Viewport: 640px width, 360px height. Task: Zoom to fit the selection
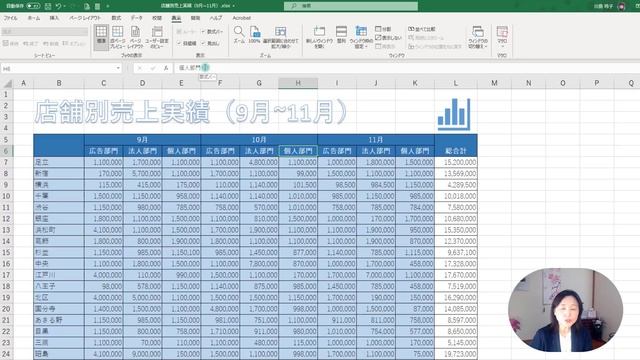(x=280, y=37)
